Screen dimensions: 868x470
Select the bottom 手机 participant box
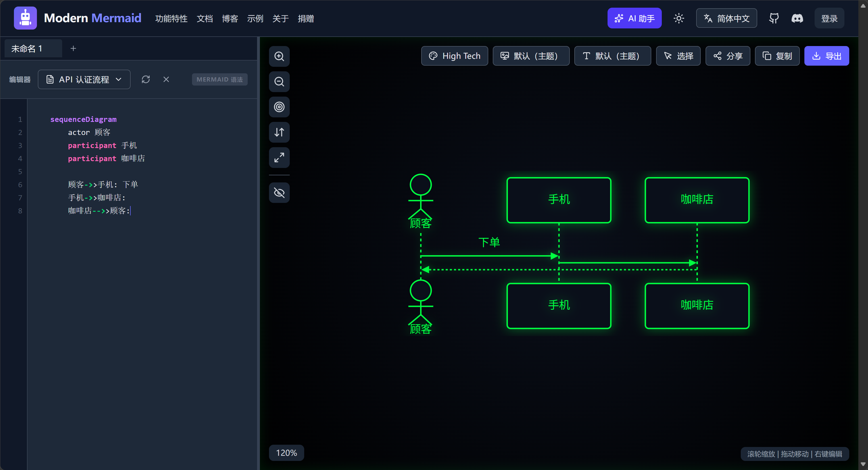(559, 305)
